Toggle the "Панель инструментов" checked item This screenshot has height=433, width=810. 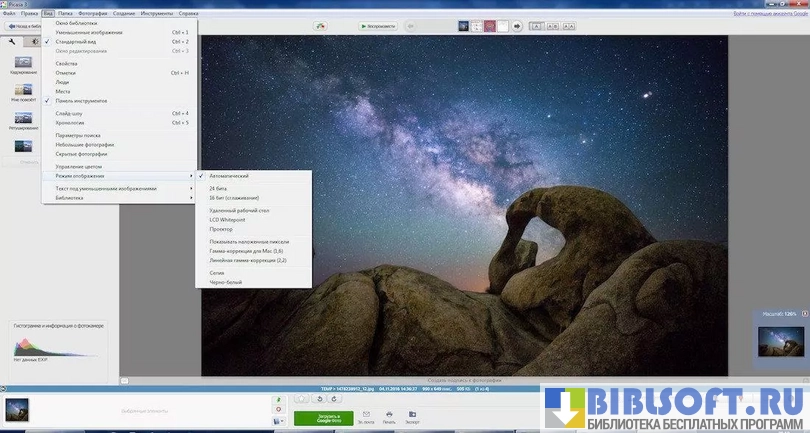click(82, 101)
